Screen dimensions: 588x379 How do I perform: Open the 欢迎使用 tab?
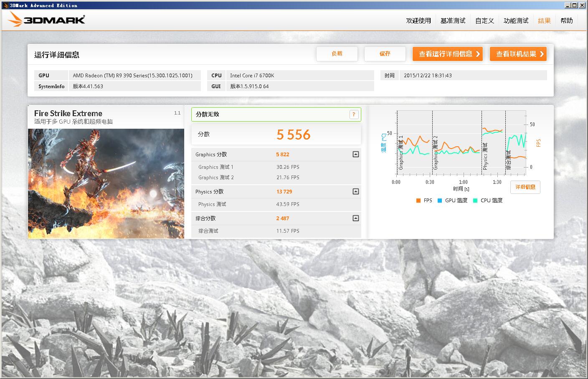coord(418,20)
